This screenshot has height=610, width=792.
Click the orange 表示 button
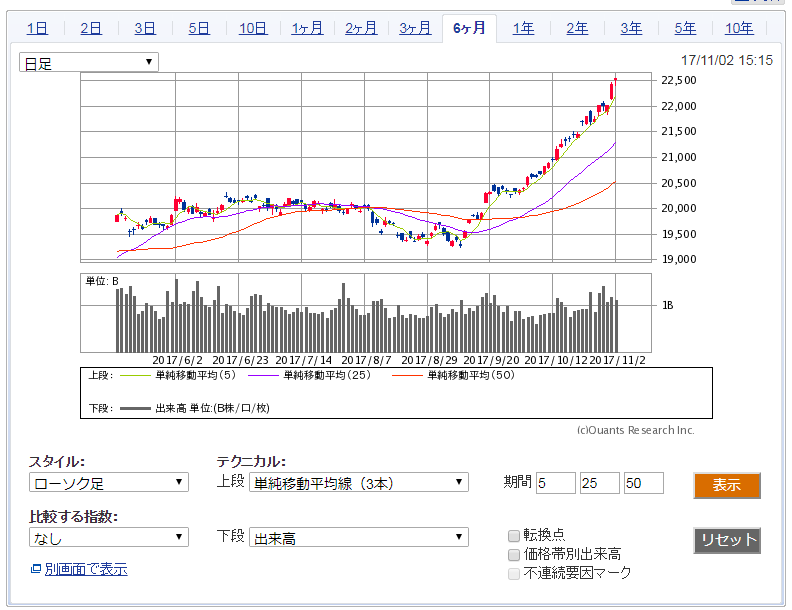click(727, 485)
